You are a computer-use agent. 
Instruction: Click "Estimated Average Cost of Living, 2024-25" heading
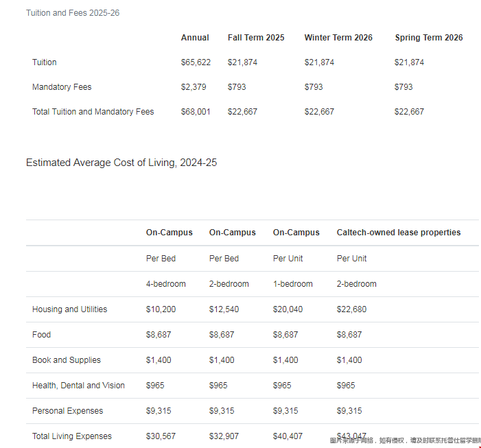121,163
